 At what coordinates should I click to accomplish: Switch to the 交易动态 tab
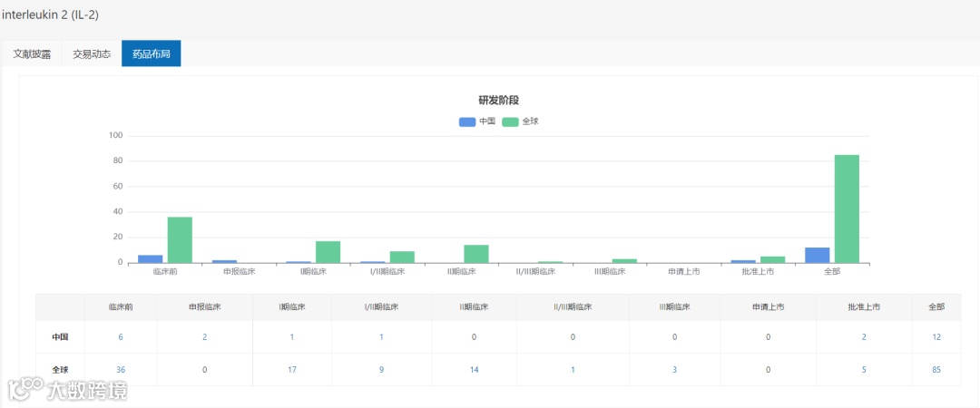92,53
